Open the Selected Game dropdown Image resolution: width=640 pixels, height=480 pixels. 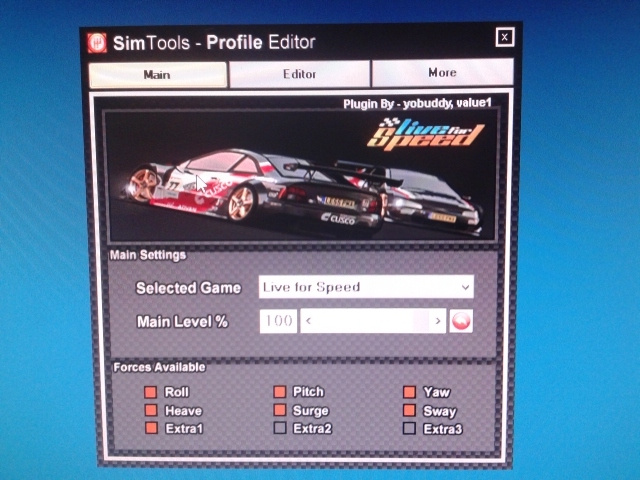[x=366, y=287]
